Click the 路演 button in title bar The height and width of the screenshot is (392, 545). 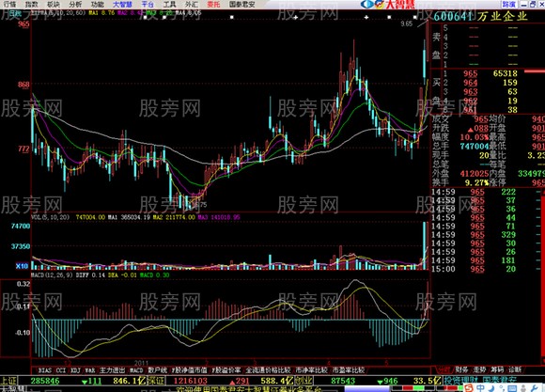point(508,4)
